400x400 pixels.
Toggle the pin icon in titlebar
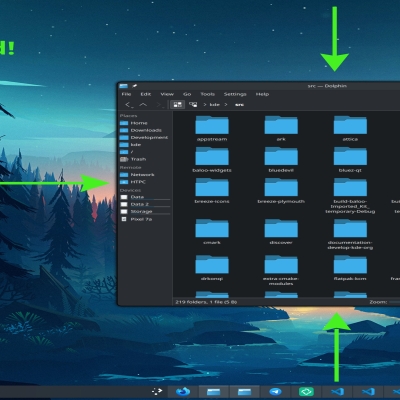[x=134, y=86]
